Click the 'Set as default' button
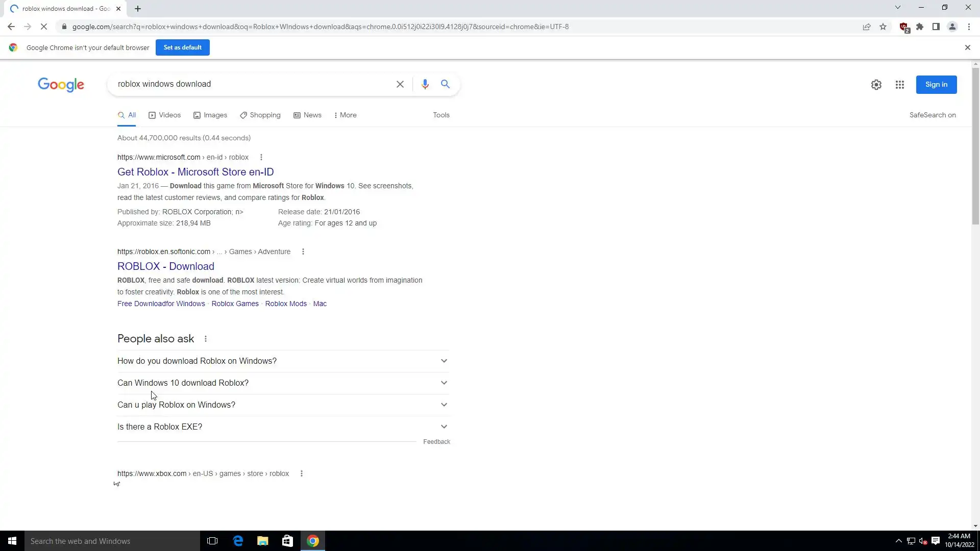Screen dimensions: 980x551 point(182,47)
